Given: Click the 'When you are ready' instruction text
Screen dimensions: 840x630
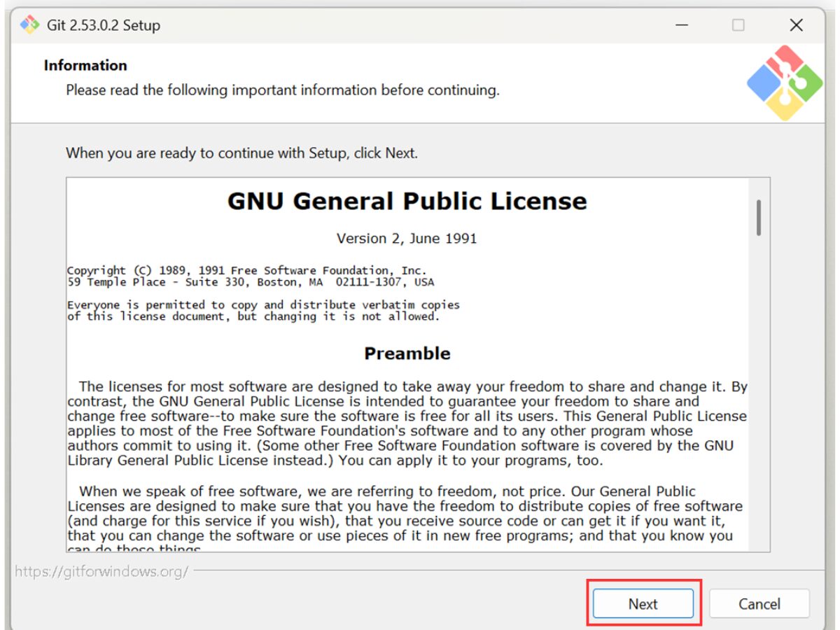Looking at the screenshot, I should pos(241,153).
